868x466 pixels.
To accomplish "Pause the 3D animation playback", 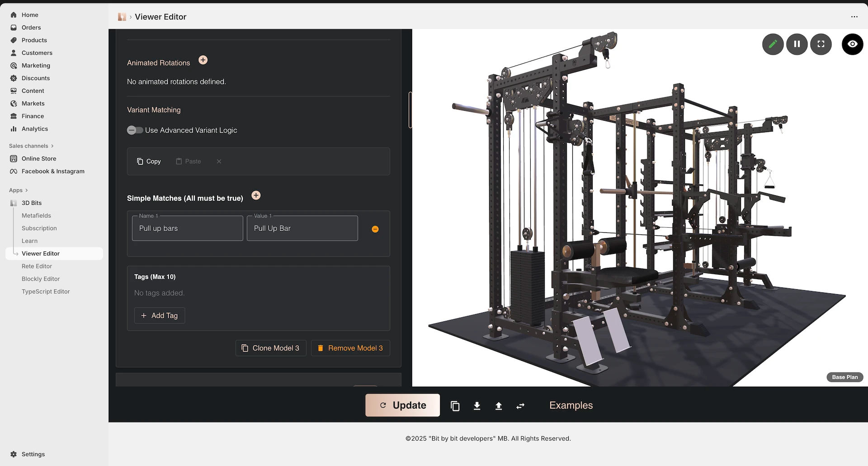I will pos(797,44).
